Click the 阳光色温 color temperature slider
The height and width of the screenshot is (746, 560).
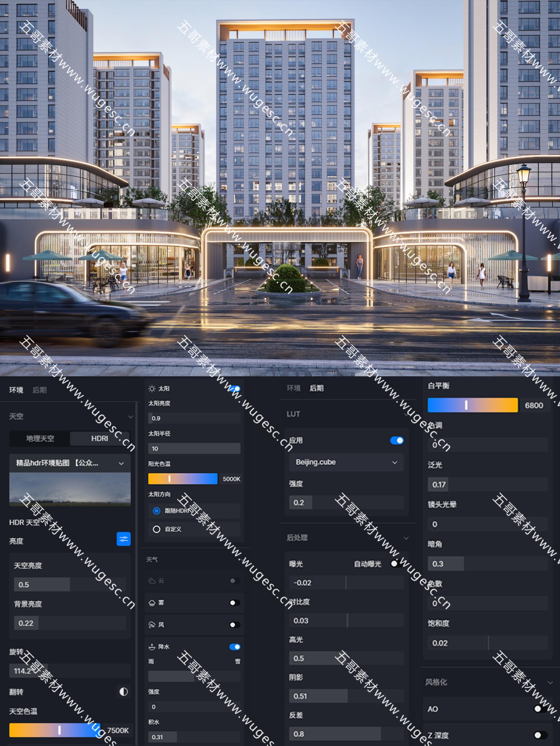point(183,479)
